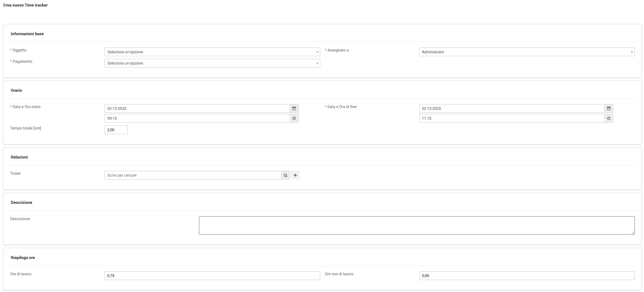Open clock picker for end time
Image resolution: width=644 pixels, height=292 pixels.
tap(608, 118)
